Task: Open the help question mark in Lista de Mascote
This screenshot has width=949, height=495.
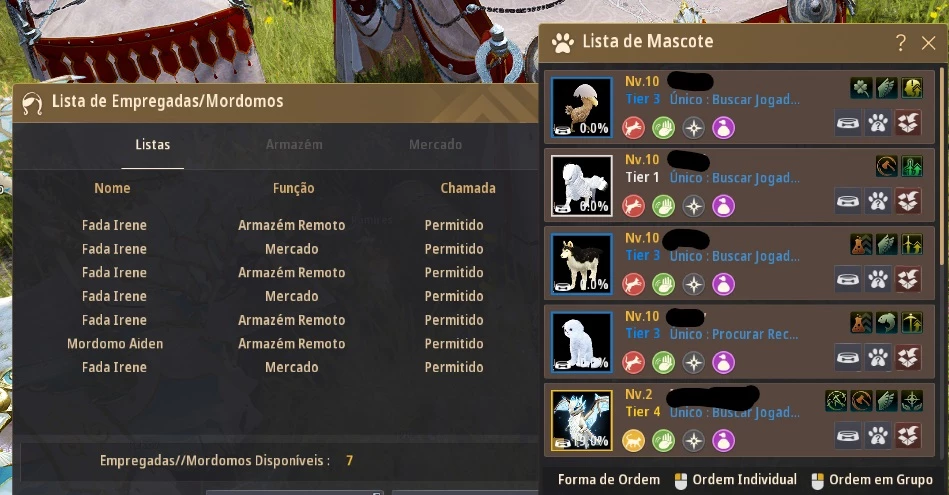Action: tap(901, 42)
